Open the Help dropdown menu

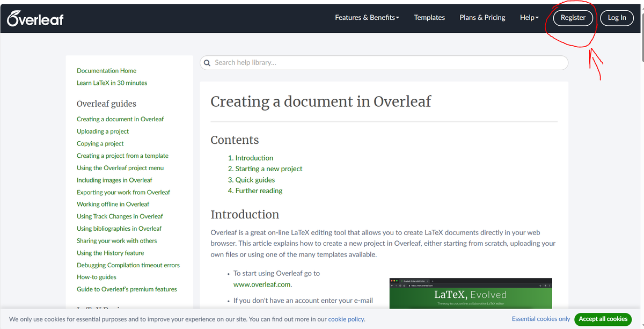(529, 18)
